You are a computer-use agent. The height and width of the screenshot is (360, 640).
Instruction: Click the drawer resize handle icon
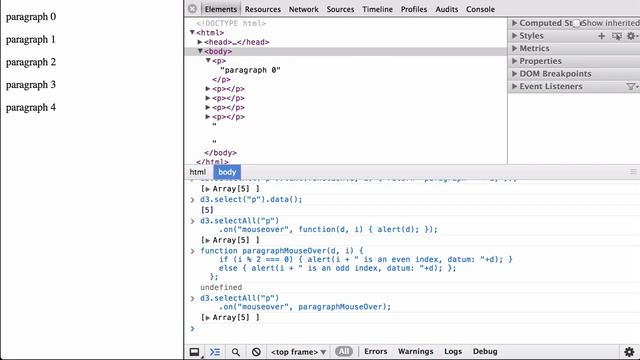(x=633, y=172)
